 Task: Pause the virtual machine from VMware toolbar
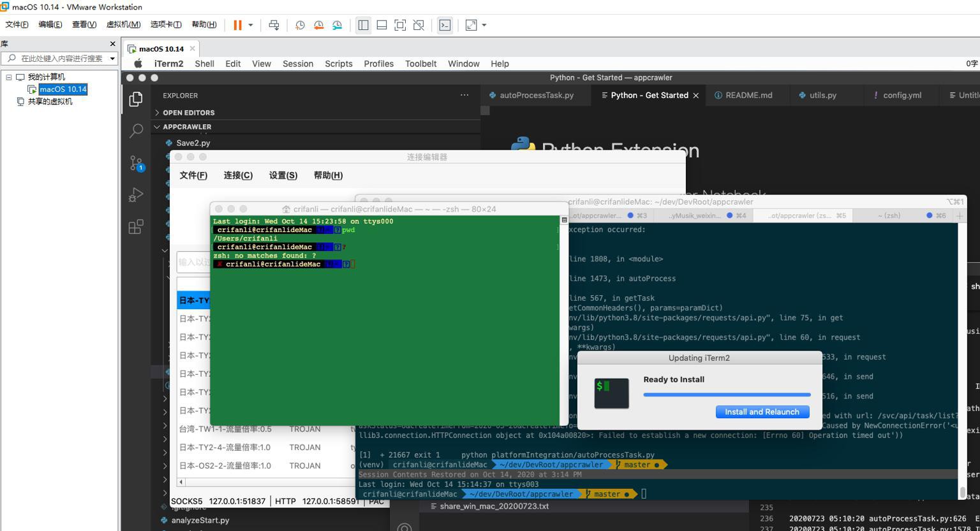pos(237,25)
